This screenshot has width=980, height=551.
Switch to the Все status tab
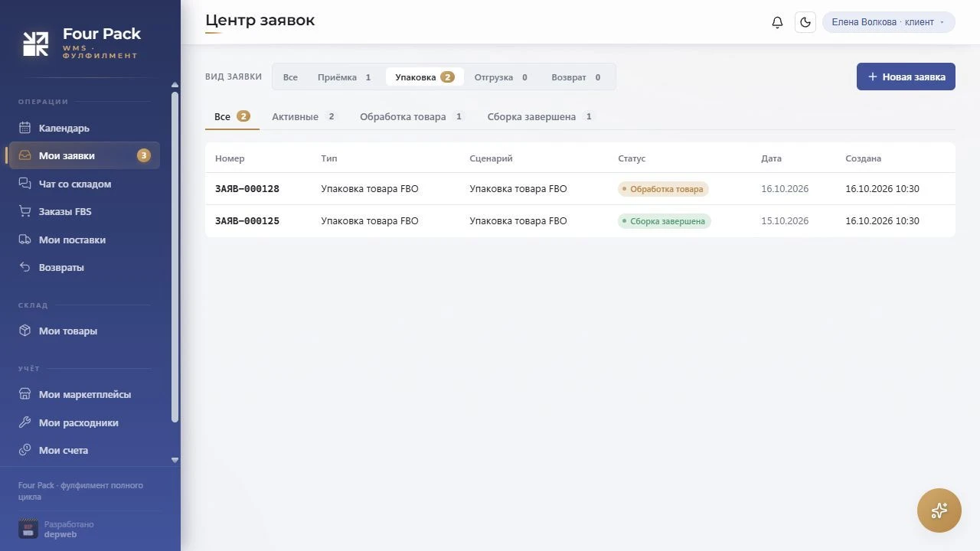(x=232, y=116)
